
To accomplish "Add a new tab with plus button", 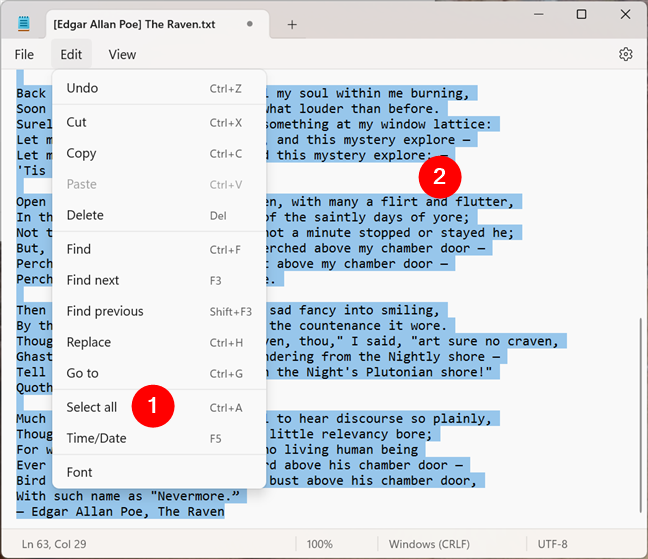I will [292, 24].
